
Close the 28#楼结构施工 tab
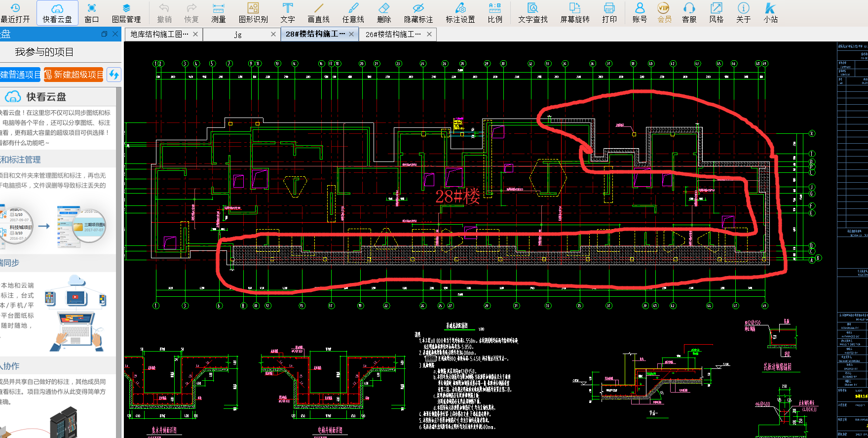click(351, 34)
